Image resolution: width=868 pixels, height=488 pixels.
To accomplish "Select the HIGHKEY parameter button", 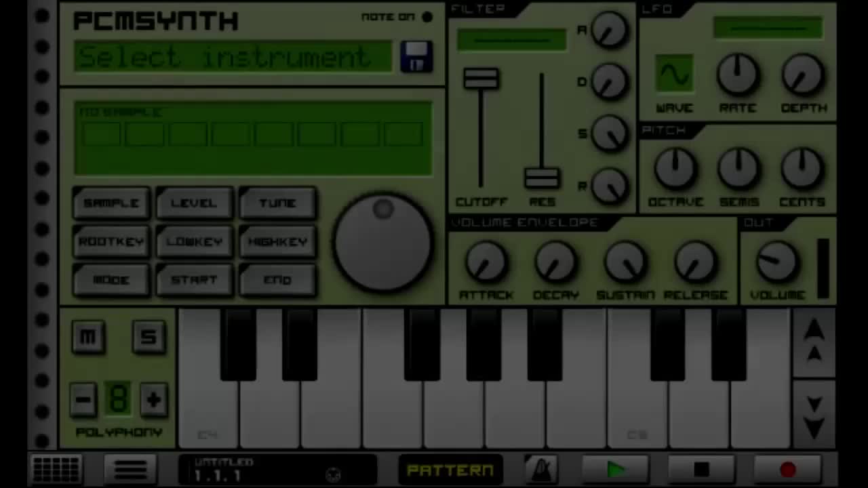I will click(278, 242).
